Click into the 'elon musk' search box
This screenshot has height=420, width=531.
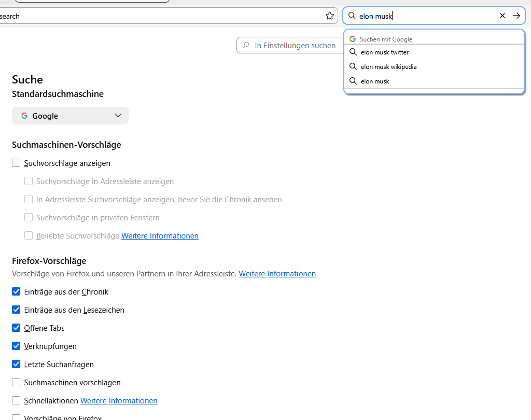point(425,16)
